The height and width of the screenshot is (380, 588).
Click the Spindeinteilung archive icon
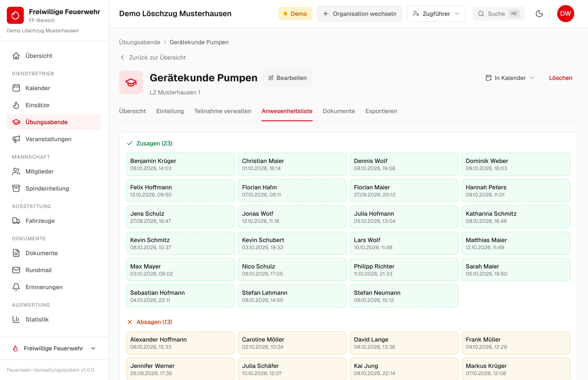click(16, 189)
